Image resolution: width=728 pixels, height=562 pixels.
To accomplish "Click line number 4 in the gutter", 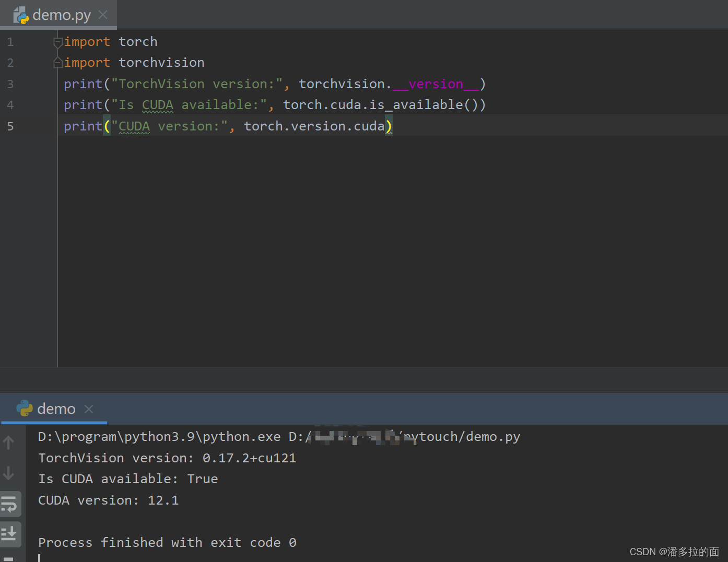I will [10, 105].
